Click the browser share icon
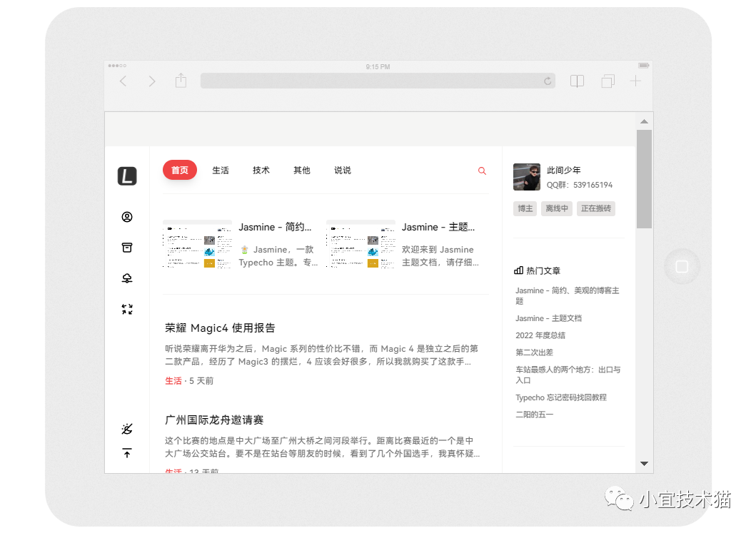 (x=181, y=81)
